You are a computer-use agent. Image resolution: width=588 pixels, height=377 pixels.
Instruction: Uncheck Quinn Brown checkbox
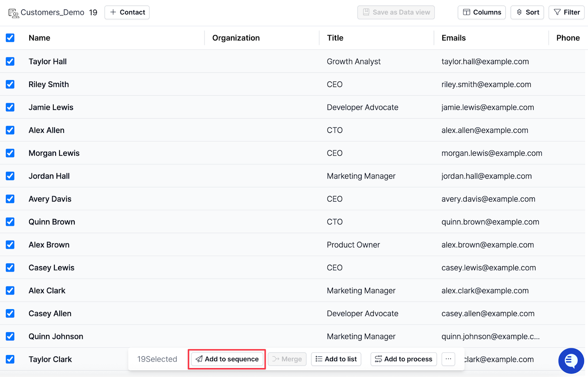[10, 222]
